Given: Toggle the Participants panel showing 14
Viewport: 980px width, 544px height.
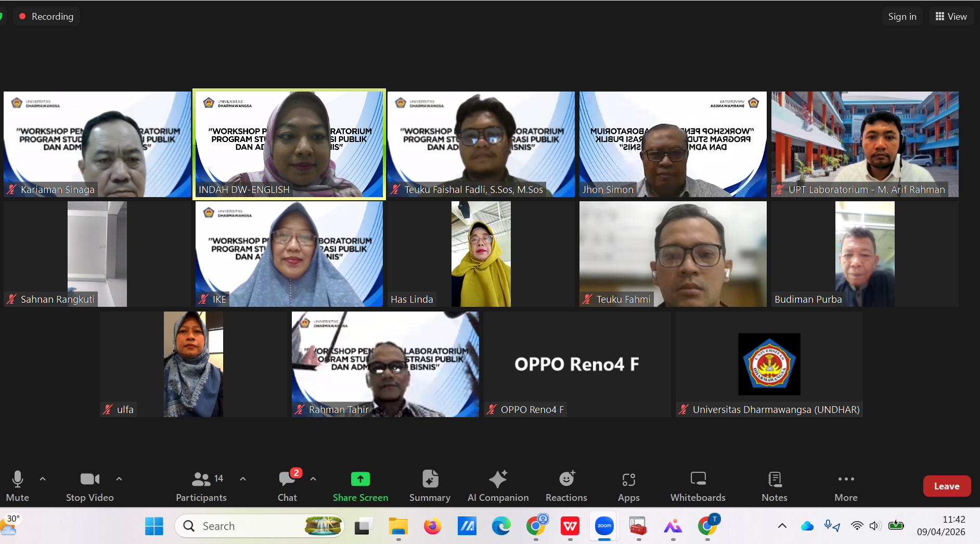Looking at the screenshot, I should click(201, 486).
